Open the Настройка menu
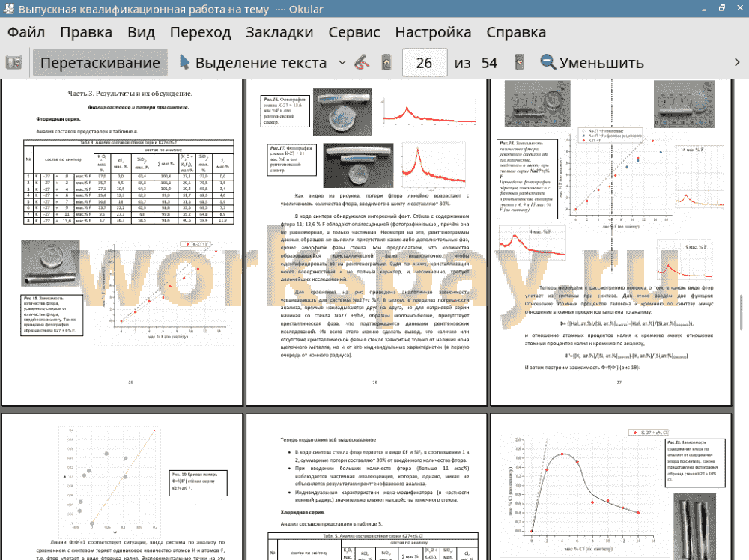This screenshot has height=560, width=749. point(433,32)
